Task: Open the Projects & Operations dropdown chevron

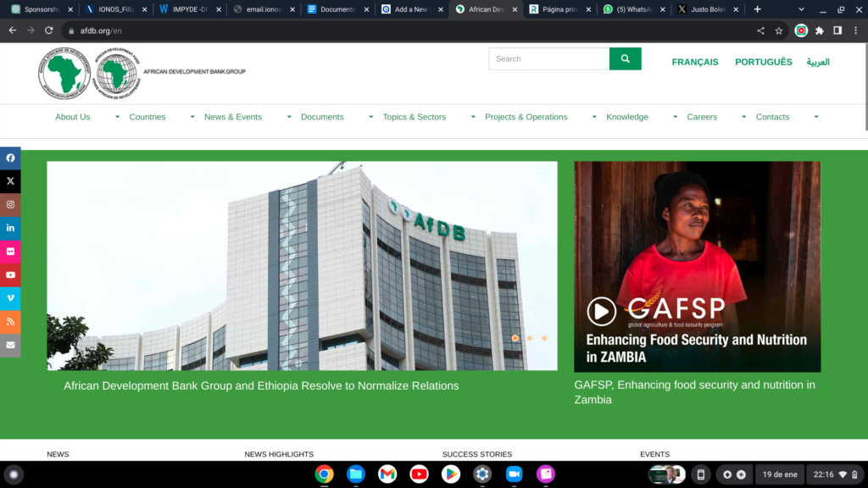Action: click(593, 118)
